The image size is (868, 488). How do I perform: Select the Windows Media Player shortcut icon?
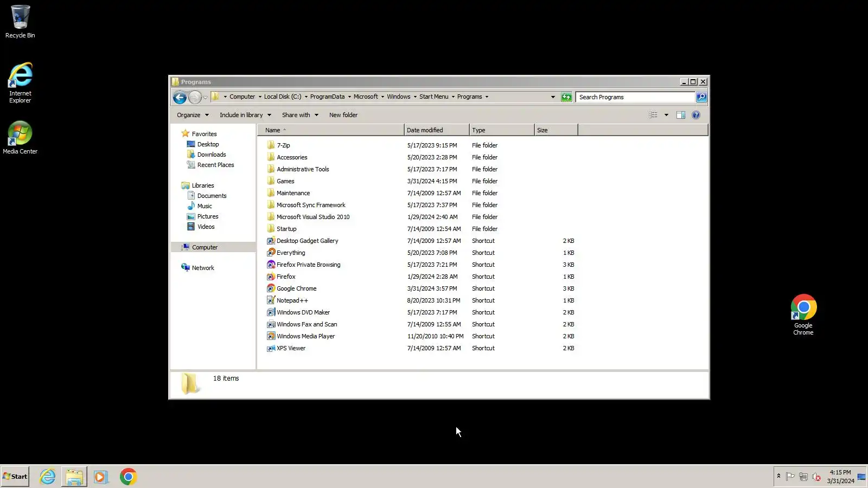(x=271, y=336)
